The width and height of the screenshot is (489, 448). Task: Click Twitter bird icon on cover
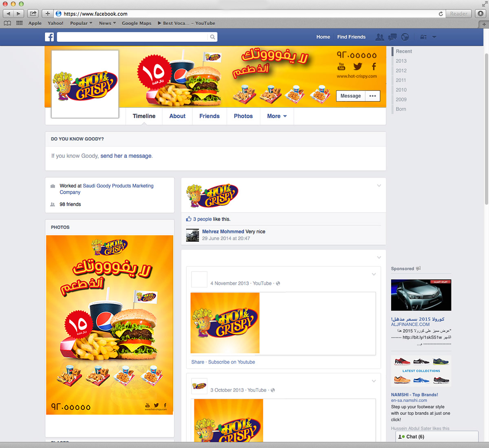(x=358, y=66)
